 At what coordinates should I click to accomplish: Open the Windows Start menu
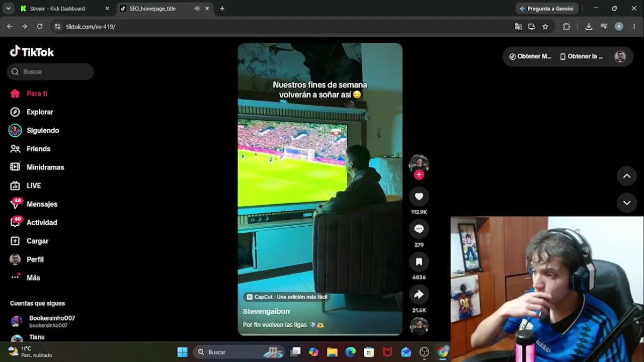tap(183, 352)
